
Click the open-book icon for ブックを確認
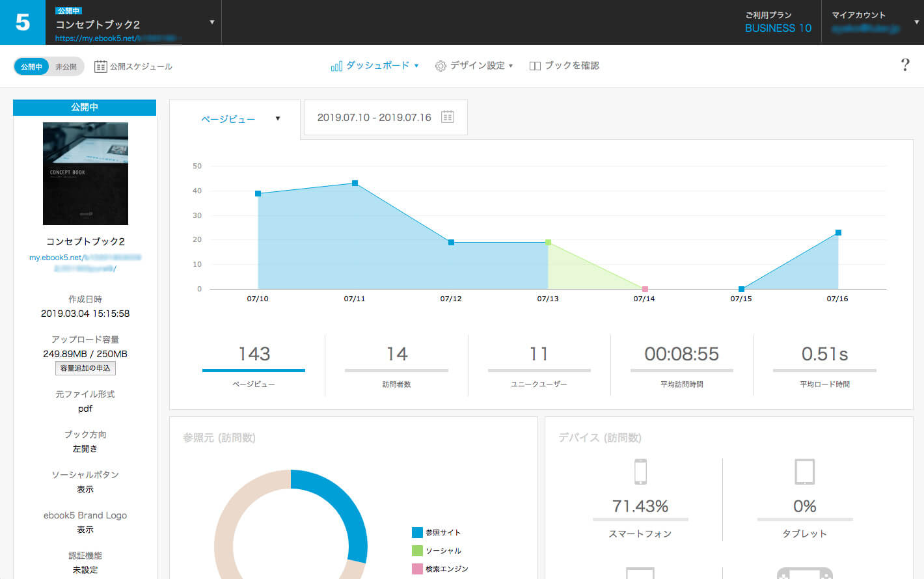(535, 66)
